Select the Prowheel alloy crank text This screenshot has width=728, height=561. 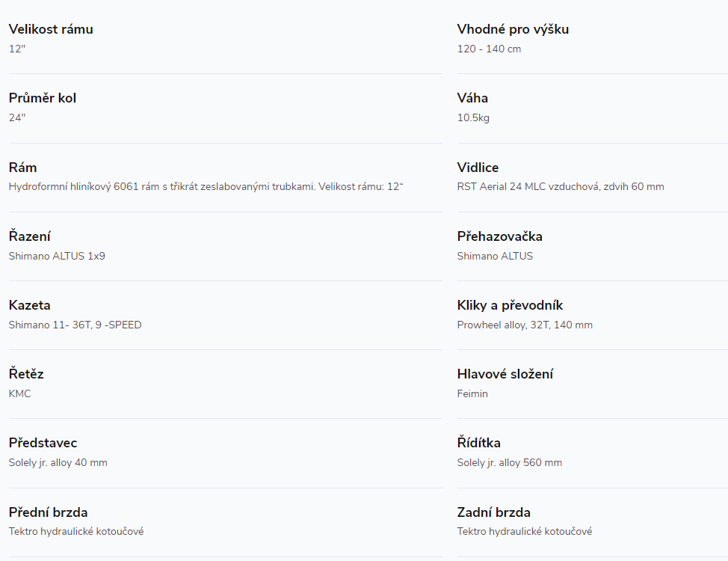tap(525, 325)
